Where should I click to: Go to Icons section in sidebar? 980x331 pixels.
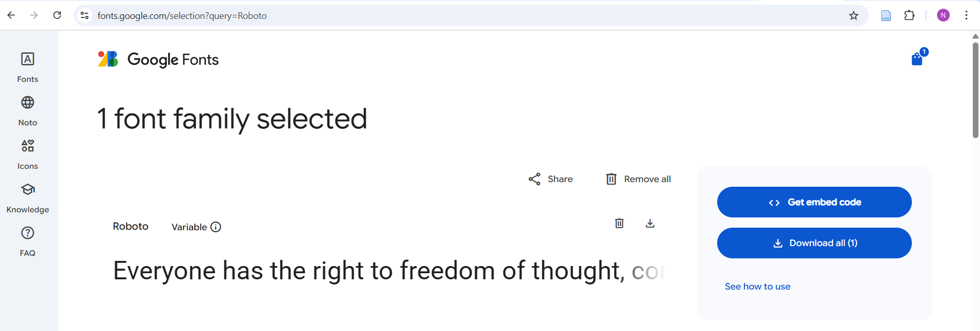(28, 153)
